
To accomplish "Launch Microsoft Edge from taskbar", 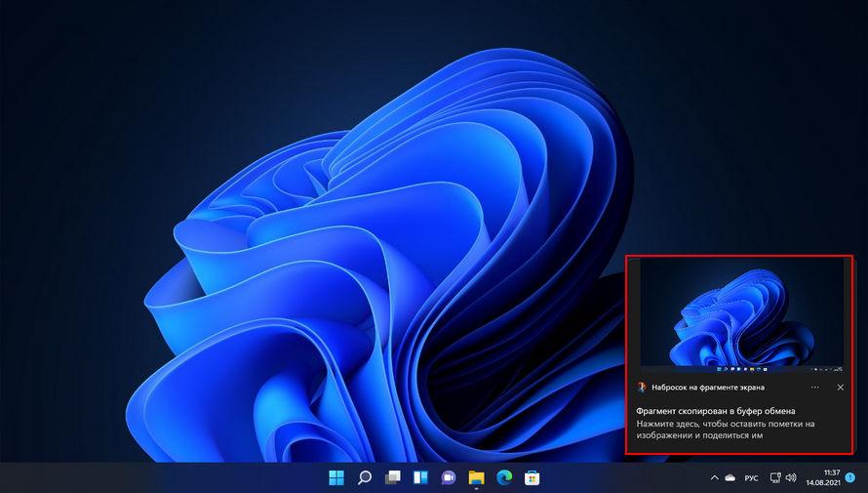I will (504, 477).
